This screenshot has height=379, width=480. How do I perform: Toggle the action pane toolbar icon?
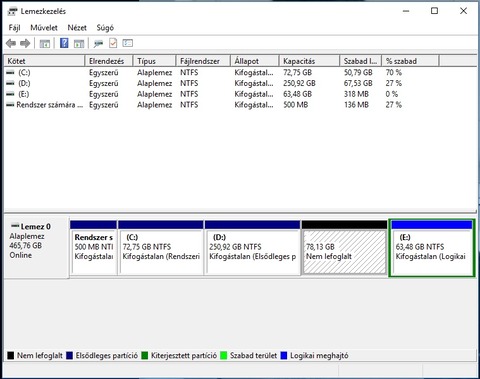[x=79, y=43]
